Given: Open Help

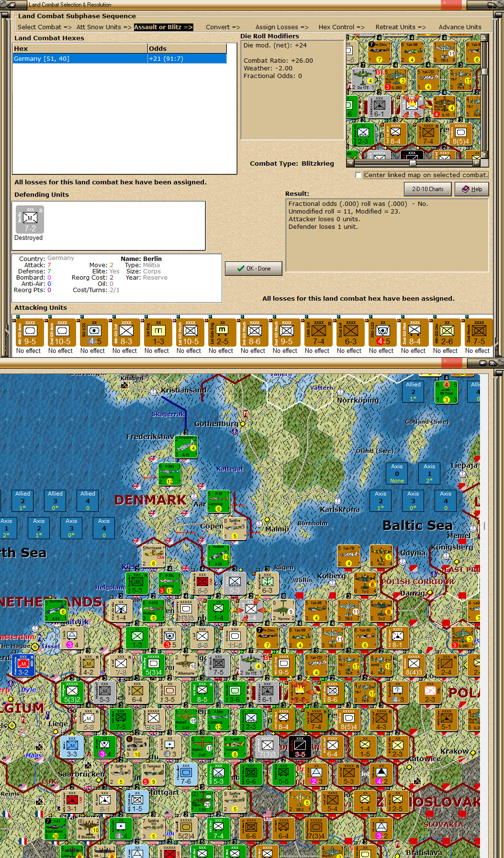Looking at the screenshot, I should pyautogui.click(x=471, y=189).
